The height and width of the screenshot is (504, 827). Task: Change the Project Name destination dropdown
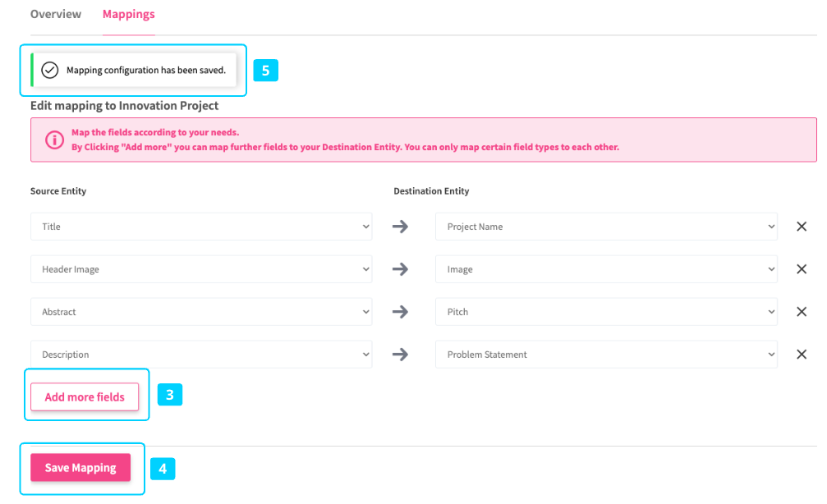(606, 227)
